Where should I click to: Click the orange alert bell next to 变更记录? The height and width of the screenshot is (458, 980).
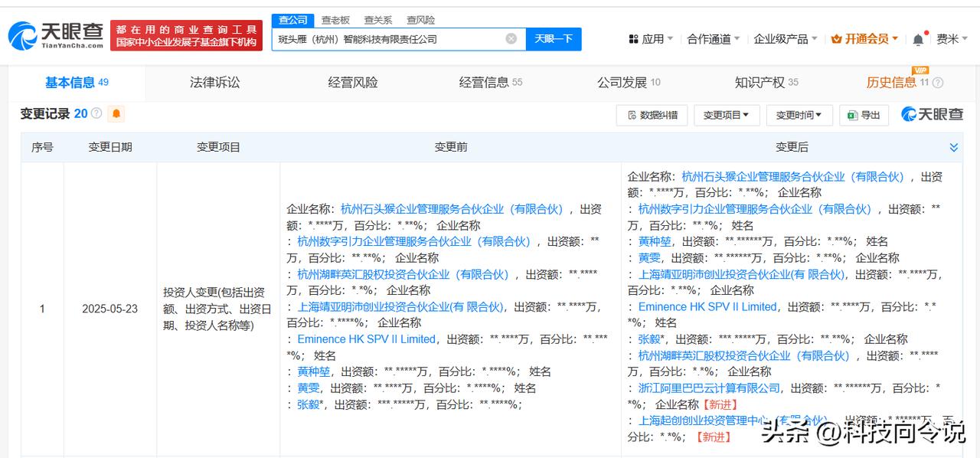pos(116,113)
